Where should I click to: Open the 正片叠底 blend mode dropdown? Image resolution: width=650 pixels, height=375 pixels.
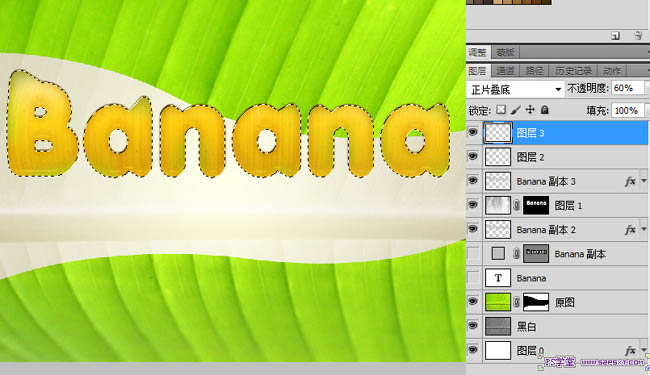point(515,89)
